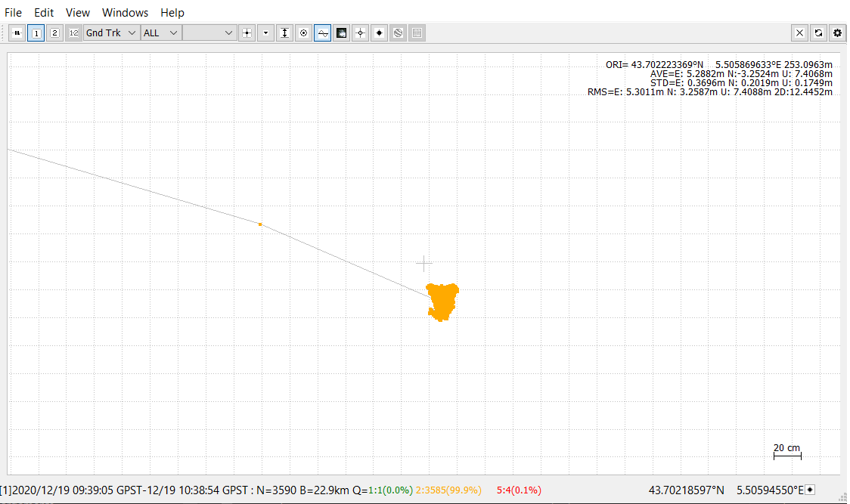Viewport: 850px width, 504px height.
Task: Open the Edit menu
Action: tap(44, 12)
